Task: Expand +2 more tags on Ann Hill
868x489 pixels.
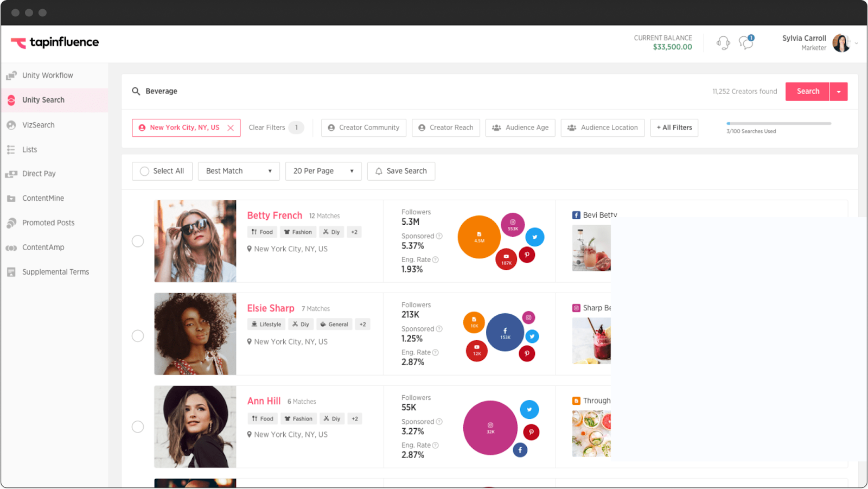Action: pyautogui.click(x=354, y=418)
